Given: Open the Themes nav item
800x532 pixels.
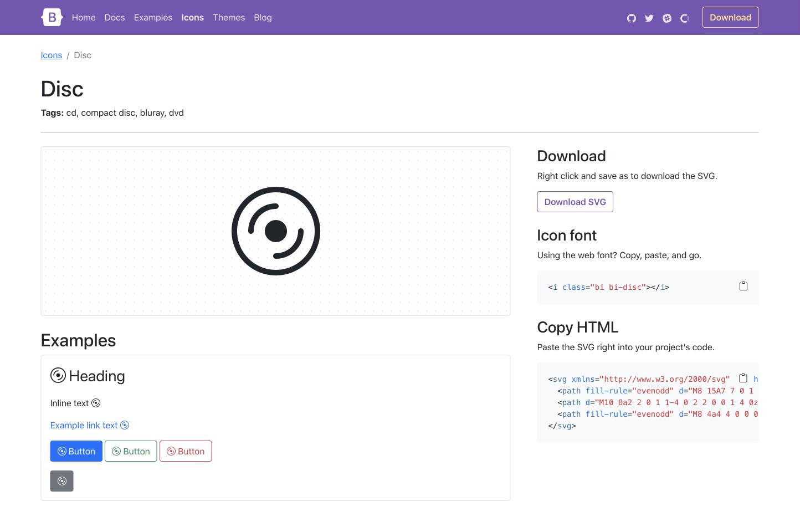Looking at the screenshot, I should pyautogui.click(x=229, y=18).
